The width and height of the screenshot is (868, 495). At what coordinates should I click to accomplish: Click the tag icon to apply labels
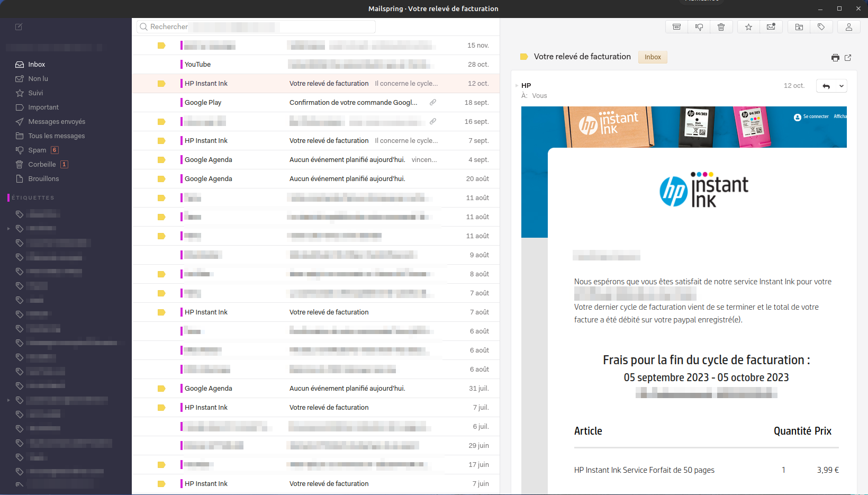click(x=821, y=27)
